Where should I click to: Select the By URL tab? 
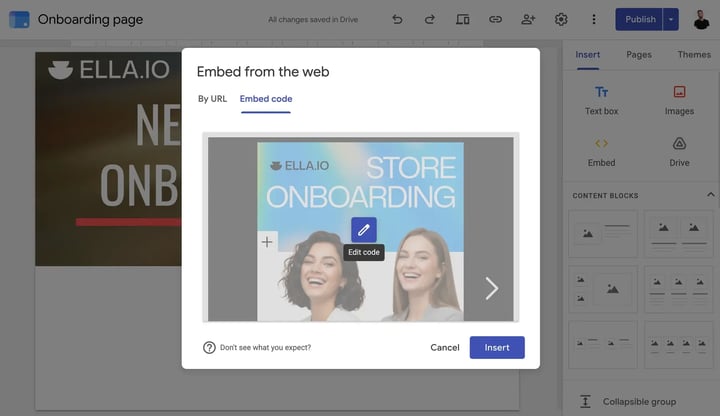[212, 99]
